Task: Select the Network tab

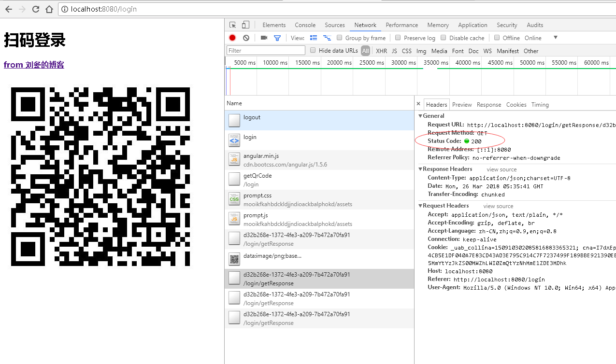Action: 365,25
